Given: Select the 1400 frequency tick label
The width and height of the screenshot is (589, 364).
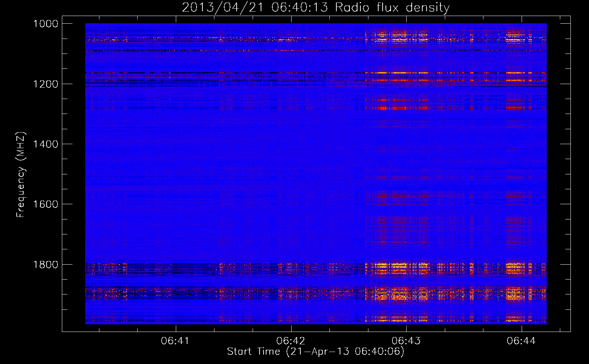Looking at the screenshot, I should (x=46, y=144).
